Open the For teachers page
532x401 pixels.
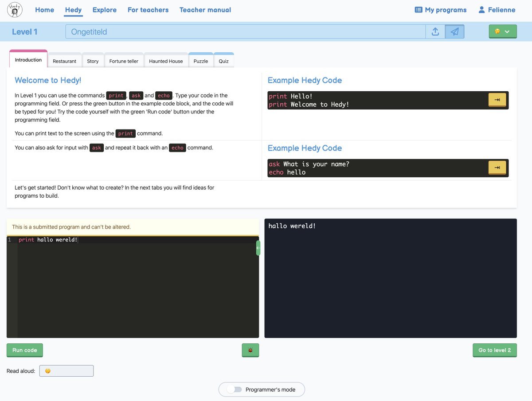(x=148, y=10)
